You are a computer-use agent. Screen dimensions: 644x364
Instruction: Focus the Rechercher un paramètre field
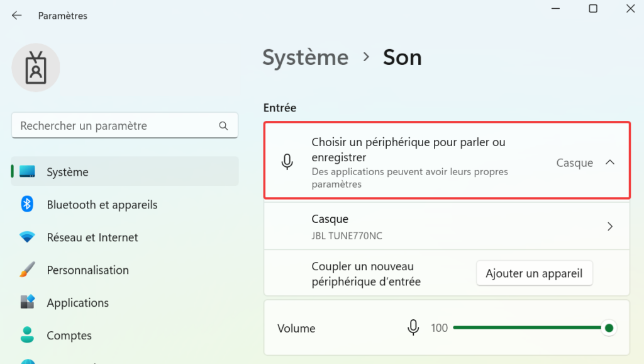[116, 126]
